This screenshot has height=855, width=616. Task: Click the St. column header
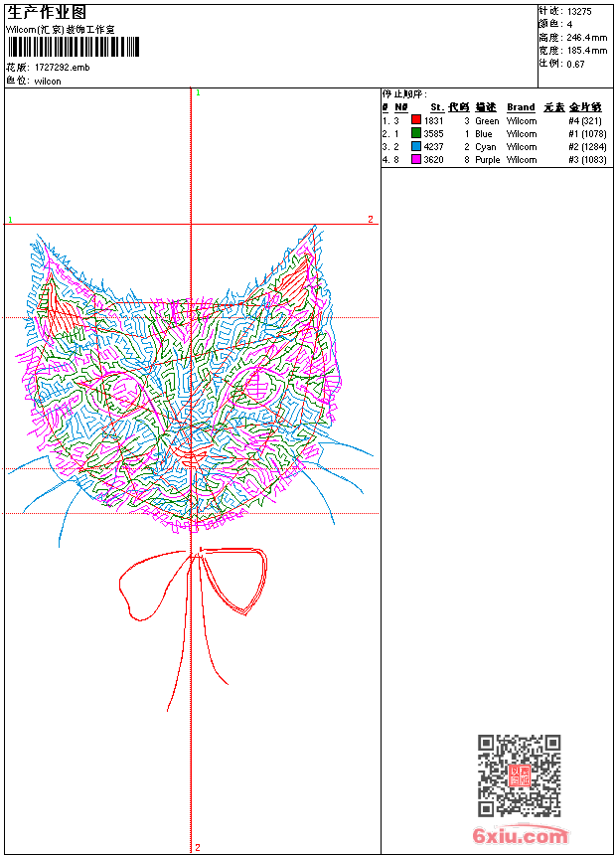click(436, 107)
